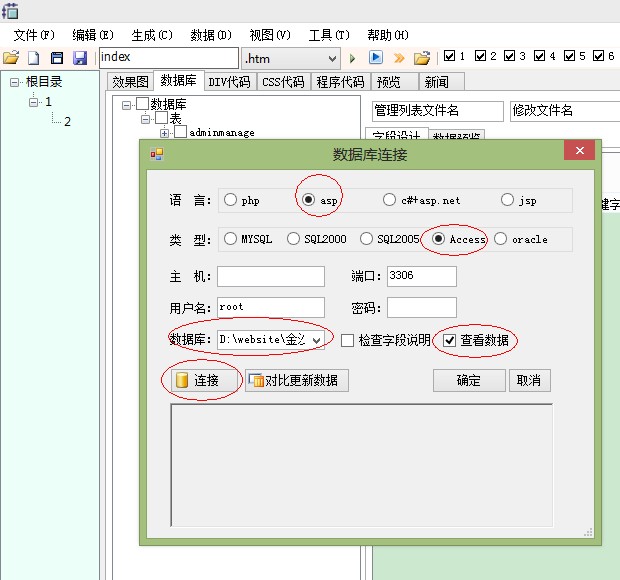The height and width of the screenshot is (580, 620).
Task: Switch to CSS代码 tab
Action: click(x=284, y=82)
